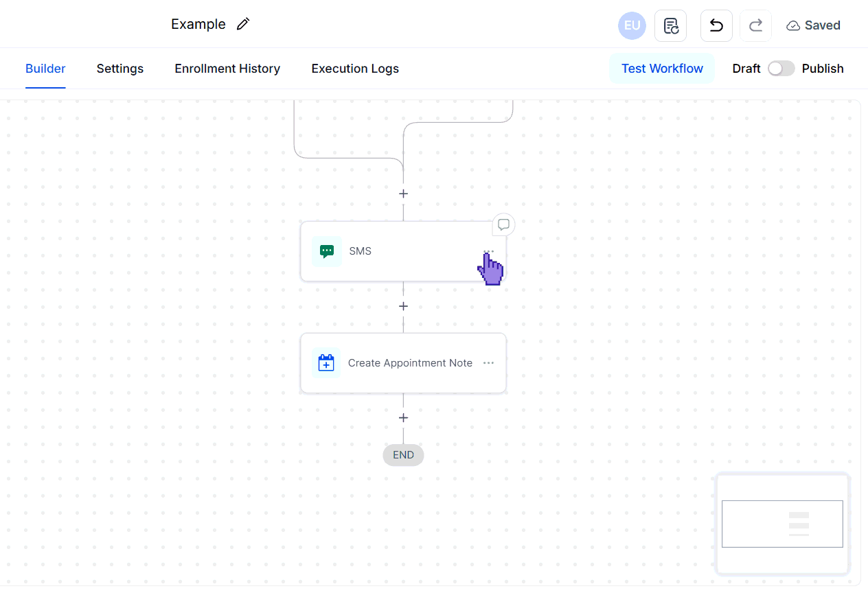This screenshot has height=593, width=868.
Task: Click the calendar icon on Create Appointment Note
Action: pyautogui.click(x=326, y=363)
